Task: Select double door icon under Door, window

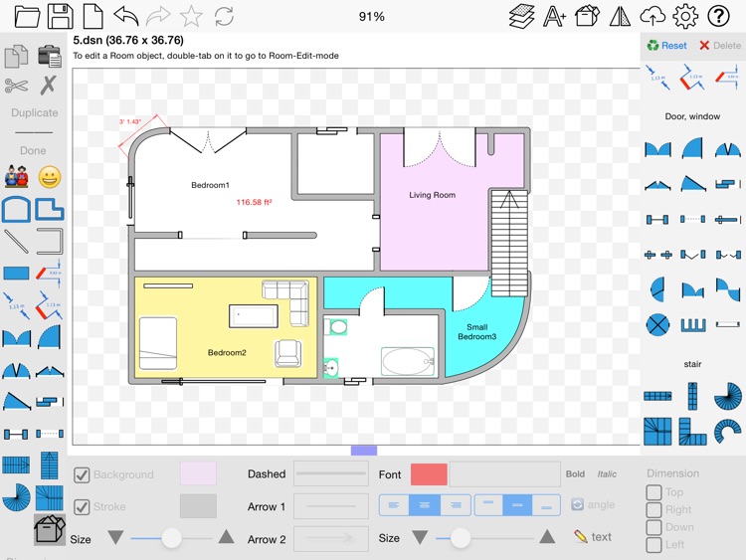Action: [x=658, y=149]
